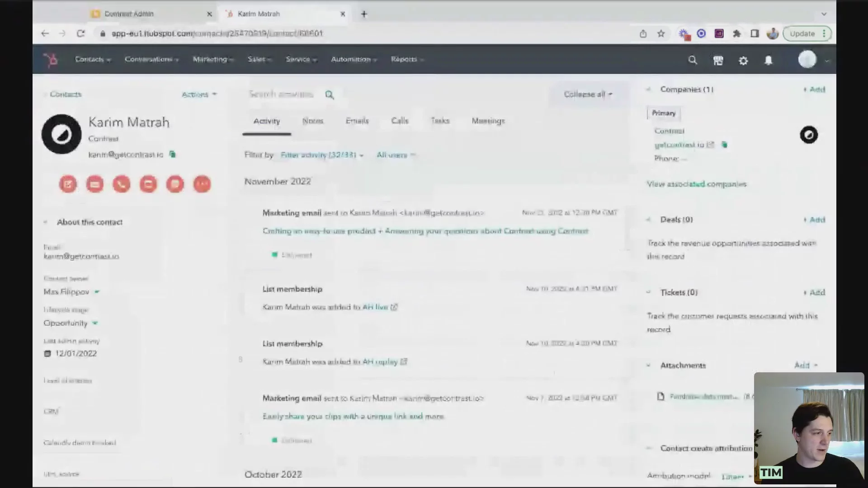Screen dimensions: 868x488
Task: Click the HubSpot sprocket logo
Action: pos(51,60)
